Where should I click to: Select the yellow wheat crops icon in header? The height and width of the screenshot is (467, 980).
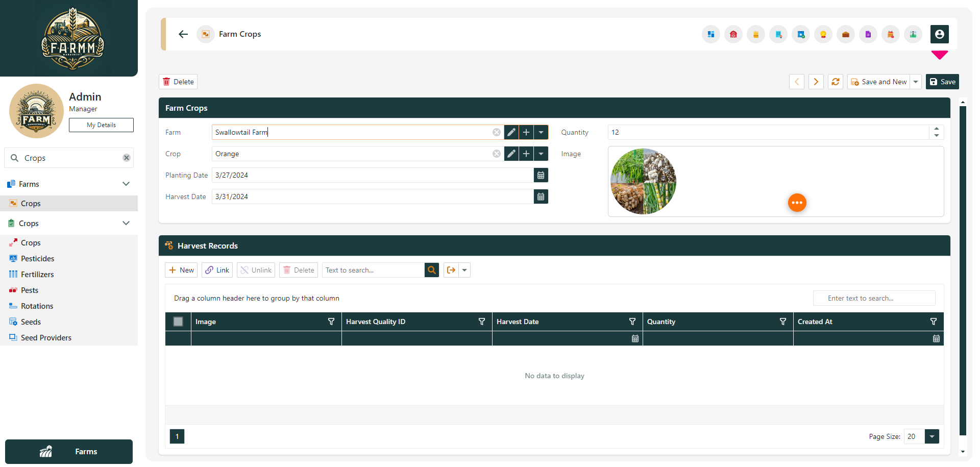point(756,34)
